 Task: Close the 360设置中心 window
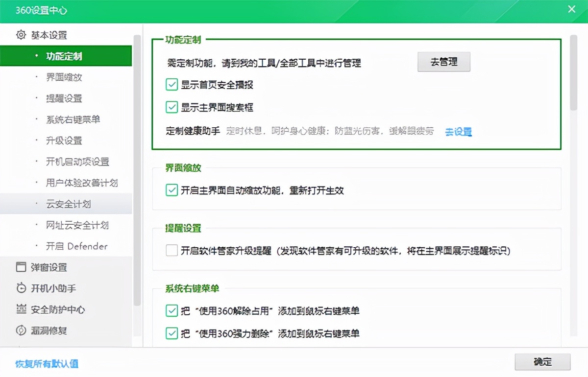pyautogui.click(x=571, y=9)
